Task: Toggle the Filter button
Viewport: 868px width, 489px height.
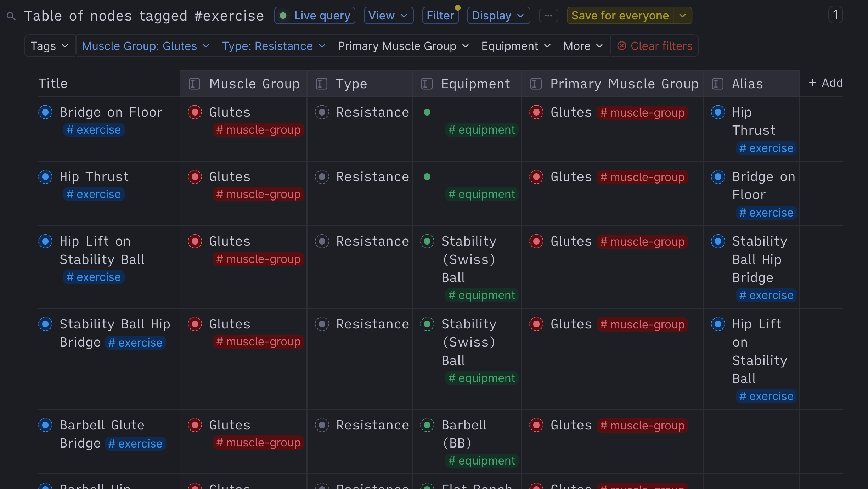Action: (440, 16)
